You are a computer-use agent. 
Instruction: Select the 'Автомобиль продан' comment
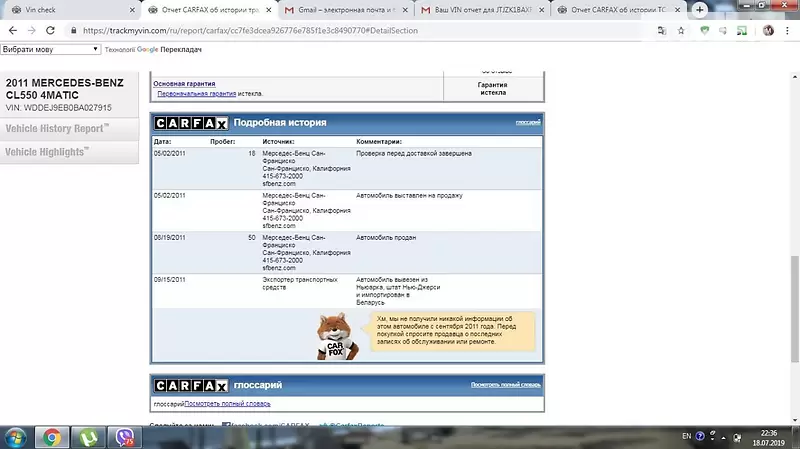pos(386,238)
